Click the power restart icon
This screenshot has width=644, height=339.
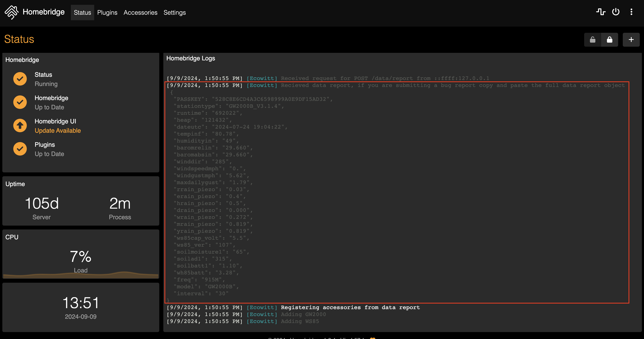615,12
